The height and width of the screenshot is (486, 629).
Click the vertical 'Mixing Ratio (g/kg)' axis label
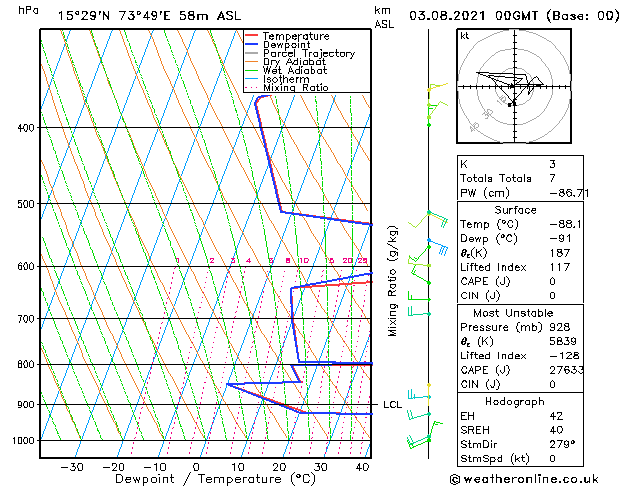pyautogui.click(x=392, y=281)
